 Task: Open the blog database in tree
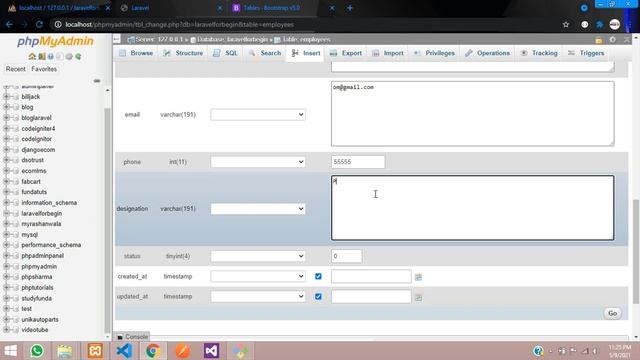27,107
